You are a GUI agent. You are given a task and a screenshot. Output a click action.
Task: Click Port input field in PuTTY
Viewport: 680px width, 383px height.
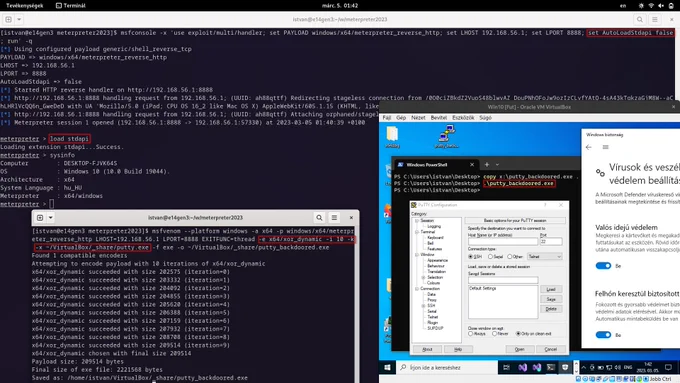[551, 242]
